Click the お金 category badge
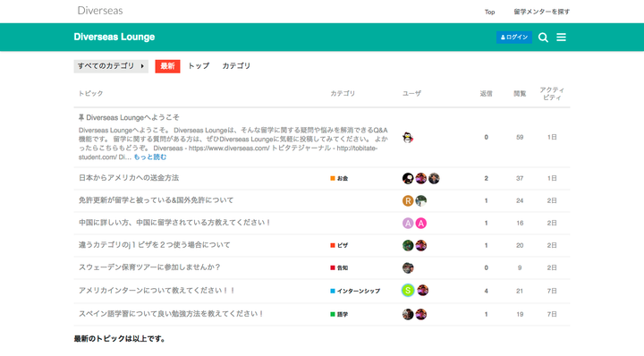The height and width of the screenshot is (356, 644). click(x=339, y=178)
